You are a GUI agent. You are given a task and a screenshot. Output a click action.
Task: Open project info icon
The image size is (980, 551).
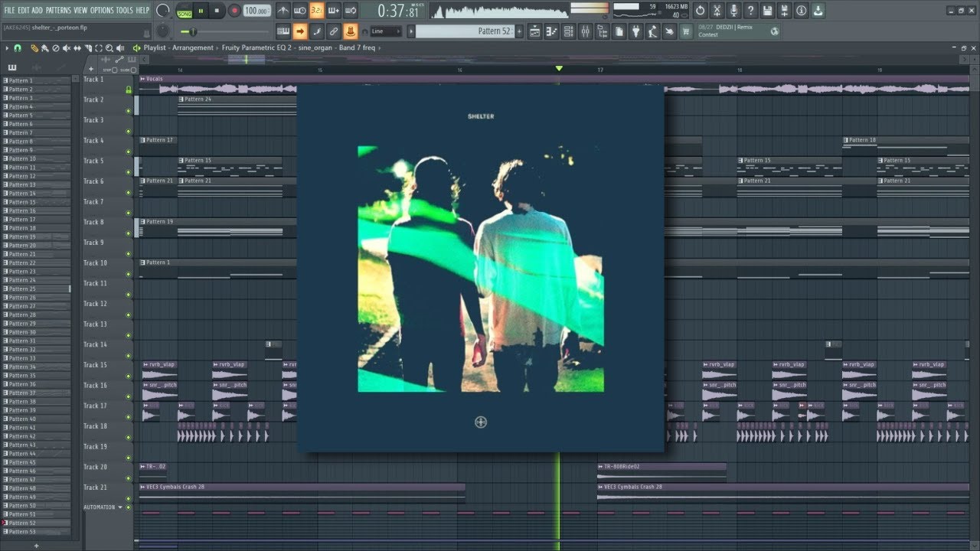801,11
